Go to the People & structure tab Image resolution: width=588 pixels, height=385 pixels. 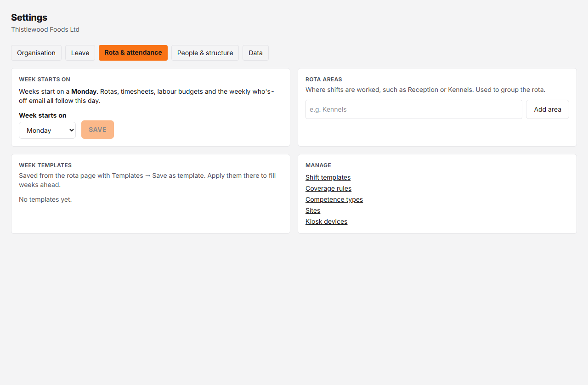coord(205,53)
